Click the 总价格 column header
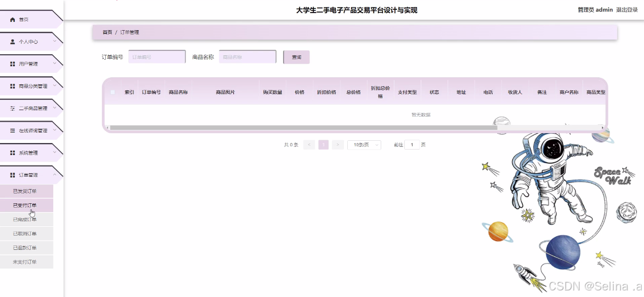 pos(353,92)
